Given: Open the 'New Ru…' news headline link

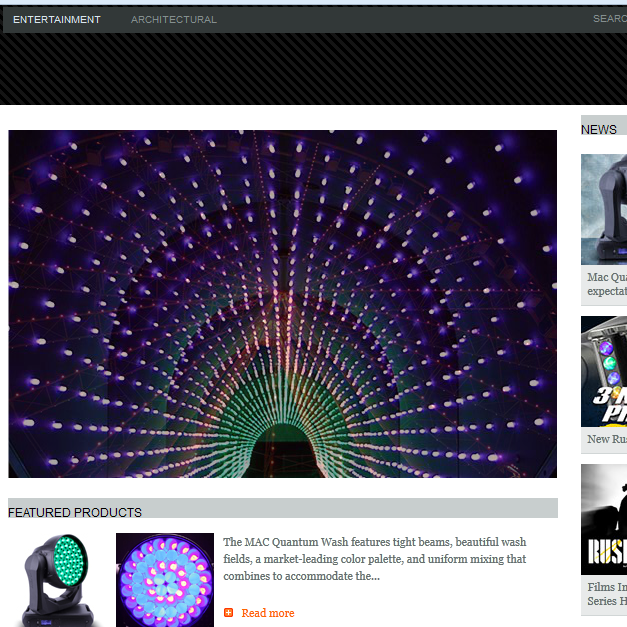Looking at the screenshot, I should pos(606,439).
